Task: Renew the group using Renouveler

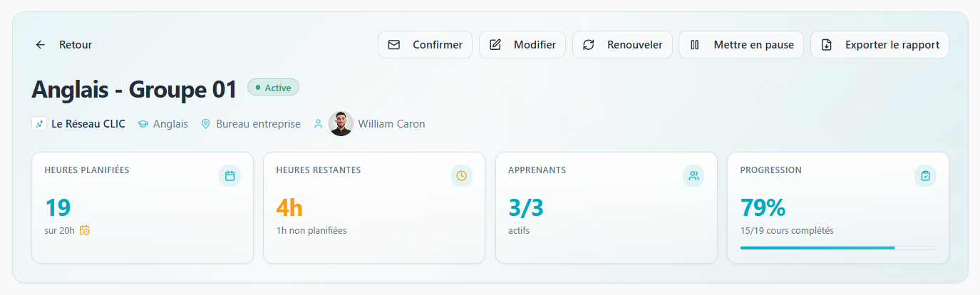Action: tap(622, 45)
